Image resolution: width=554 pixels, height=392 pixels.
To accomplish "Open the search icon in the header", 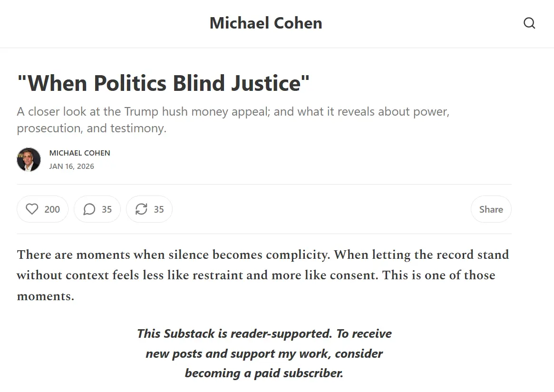I will (529, 23).
